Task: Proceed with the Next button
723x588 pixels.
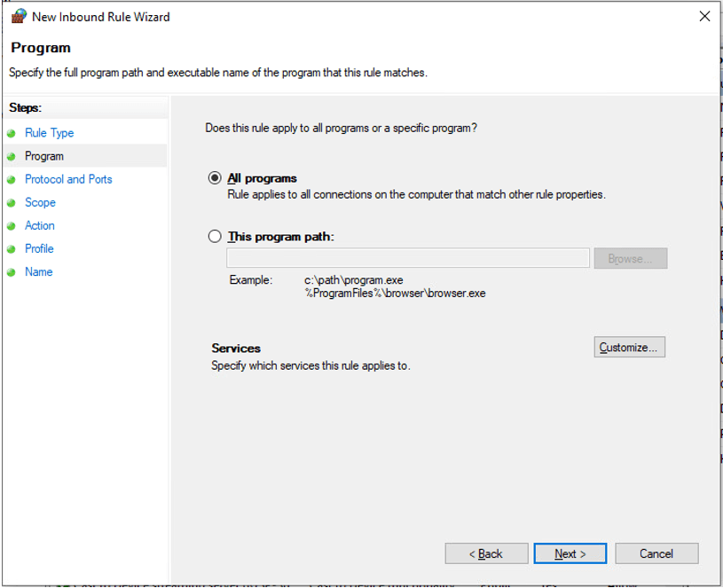Action: point(570,553)
